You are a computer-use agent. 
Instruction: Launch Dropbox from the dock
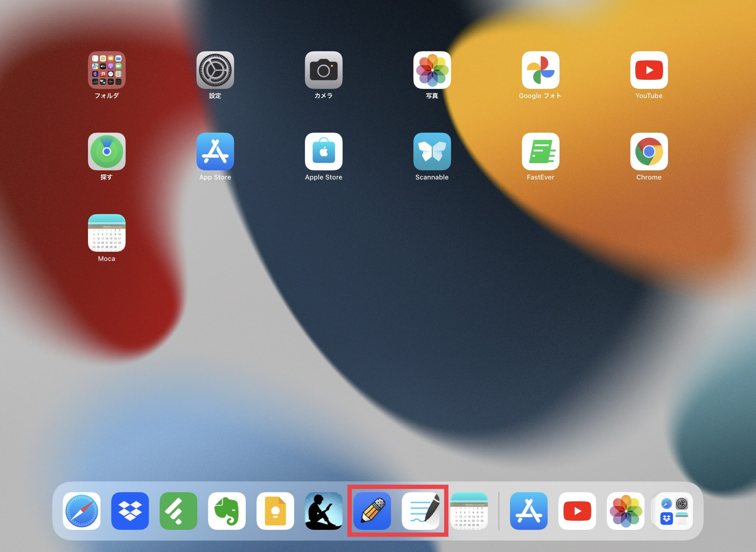(130, 511)
